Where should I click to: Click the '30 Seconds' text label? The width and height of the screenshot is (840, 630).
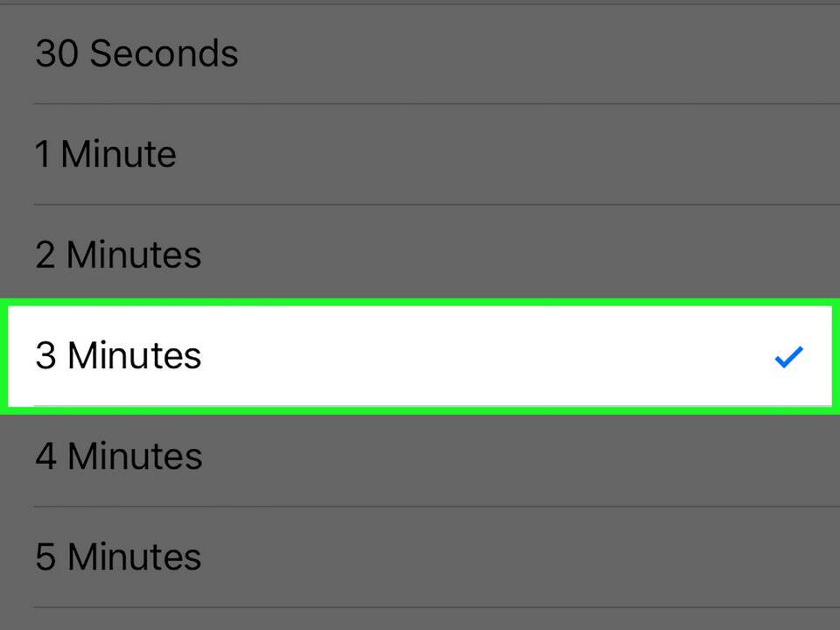click(x=136, y=53)
